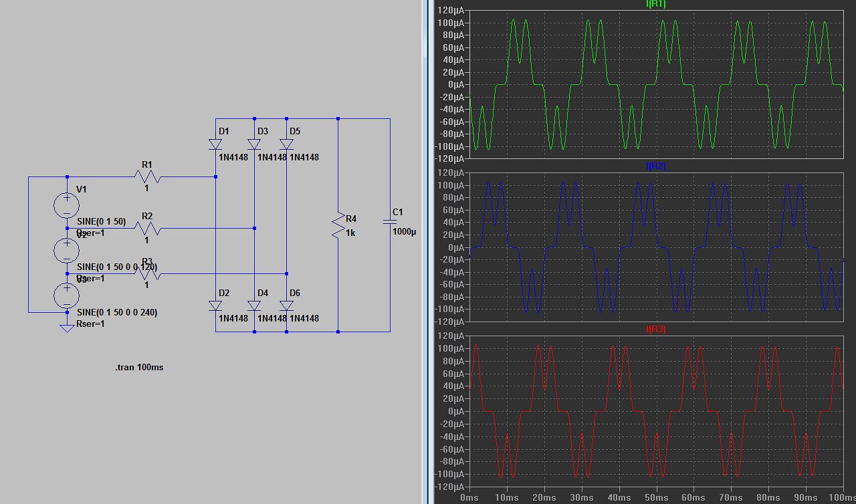
Task: Click the time axis at 50ms label
Action: (x=656, y=498)
